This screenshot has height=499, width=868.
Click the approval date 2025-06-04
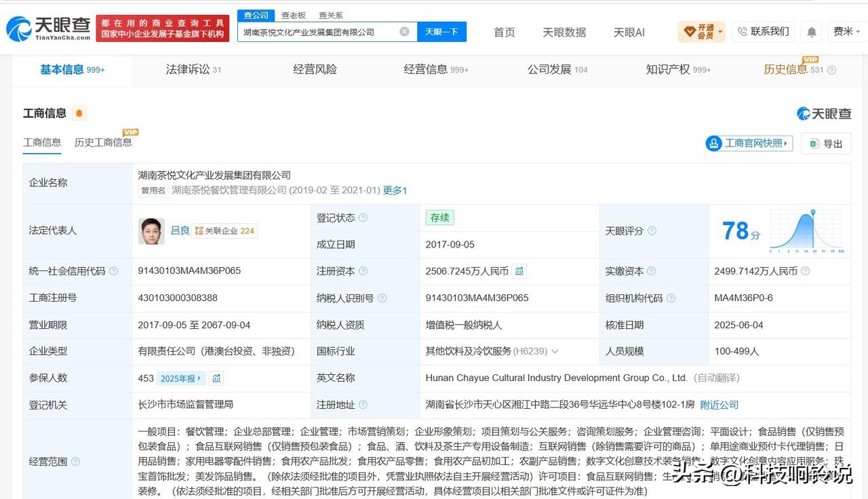pyautogui.click(x=738, y=325)
